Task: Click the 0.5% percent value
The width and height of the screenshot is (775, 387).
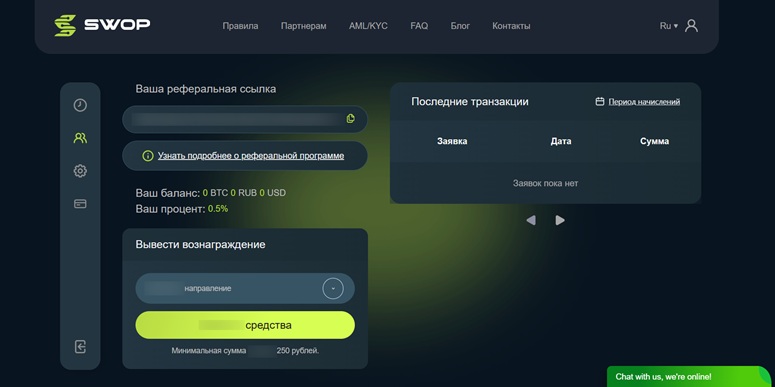Action: pyautogui.click(x=218, y=209)
